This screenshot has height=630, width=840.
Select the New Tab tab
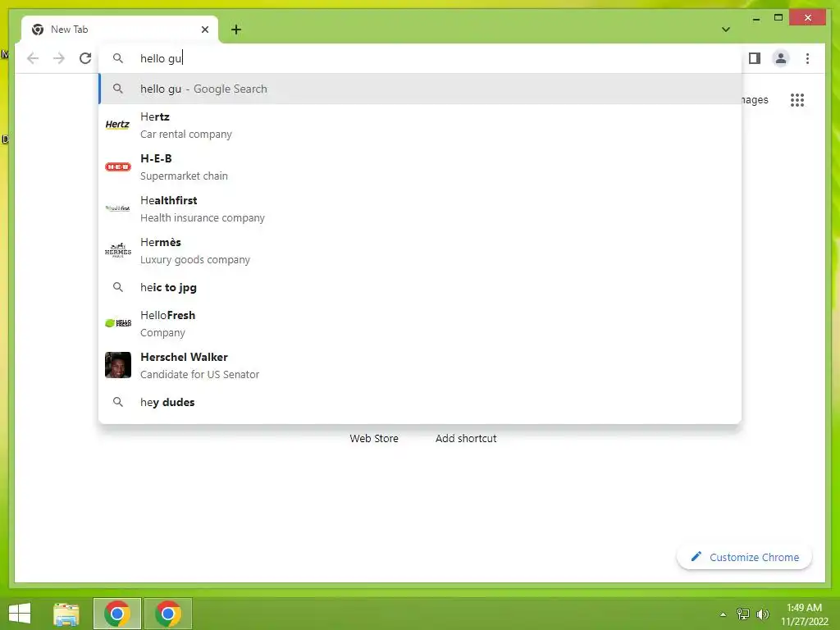pos(120,30)
